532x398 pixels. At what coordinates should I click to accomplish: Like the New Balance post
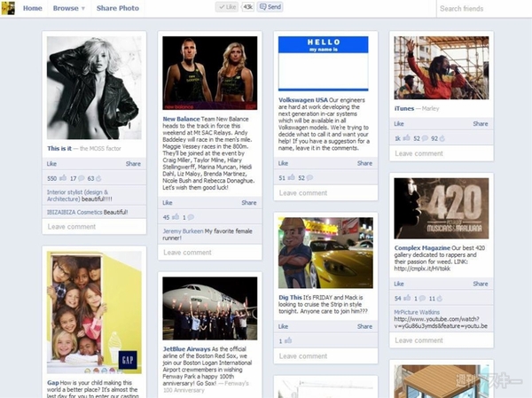[168, 203]
